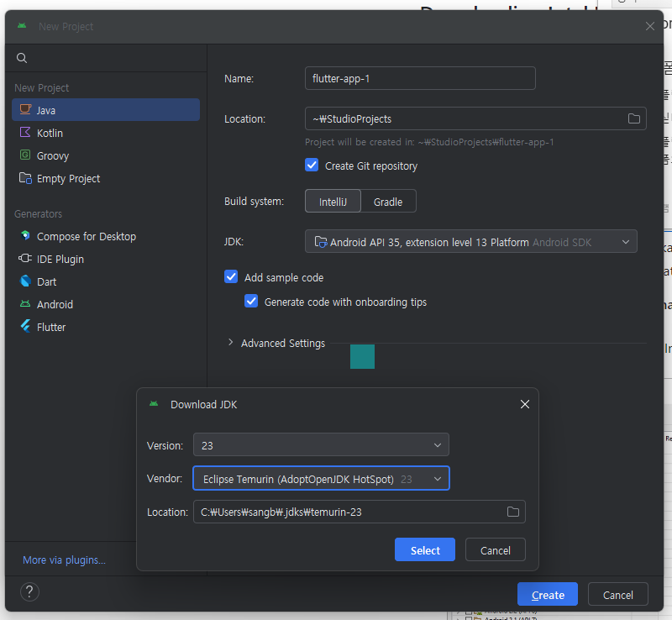Disable Add sample code
Screen dimensions: 672x620
[x=231, y=276]
